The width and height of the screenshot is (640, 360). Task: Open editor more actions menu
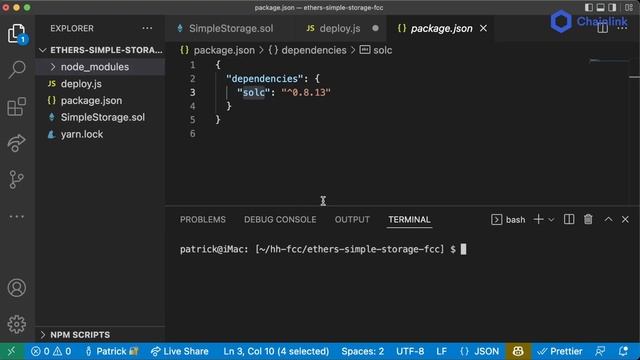tap(623, 29)
